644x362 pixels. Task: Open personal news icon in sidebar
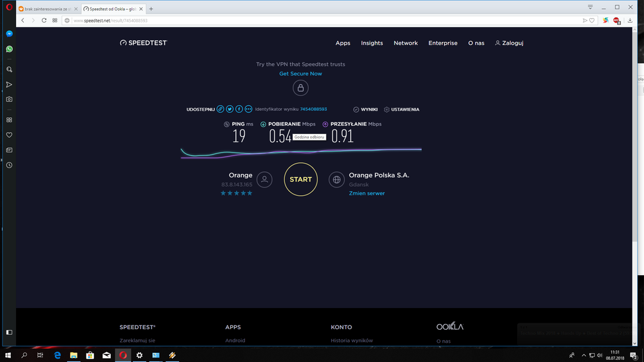click(x=9, y=150)
